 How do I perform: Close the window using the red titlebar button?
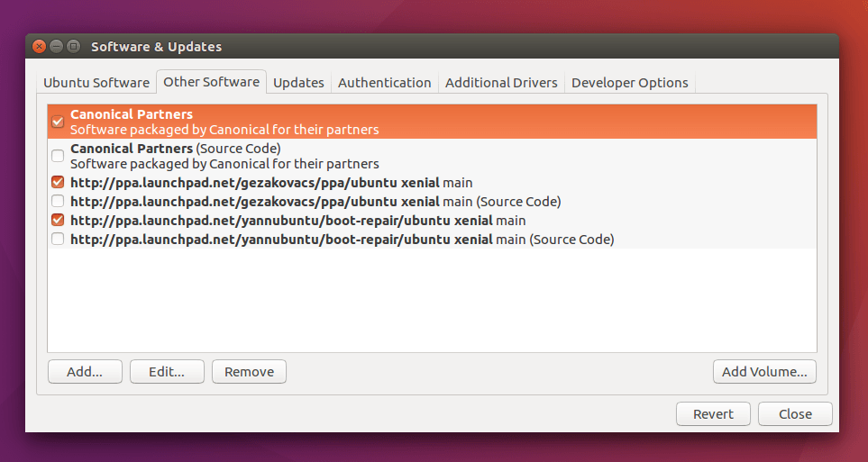click(39, 47)
